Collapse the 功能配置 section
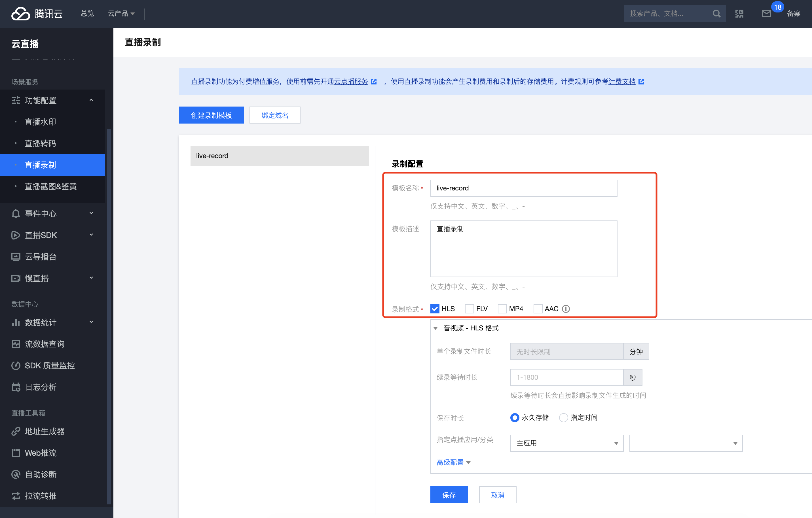 coord(91,100)
